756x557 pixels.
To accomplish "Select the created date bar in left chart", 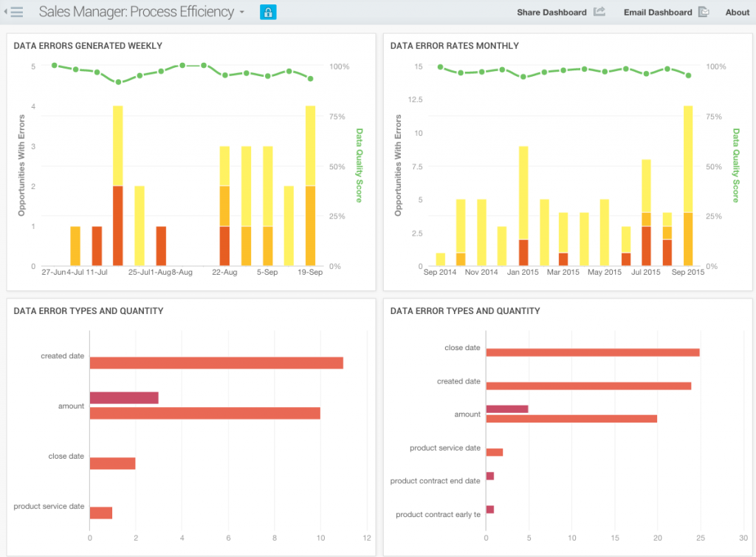I will click(216, 363).
